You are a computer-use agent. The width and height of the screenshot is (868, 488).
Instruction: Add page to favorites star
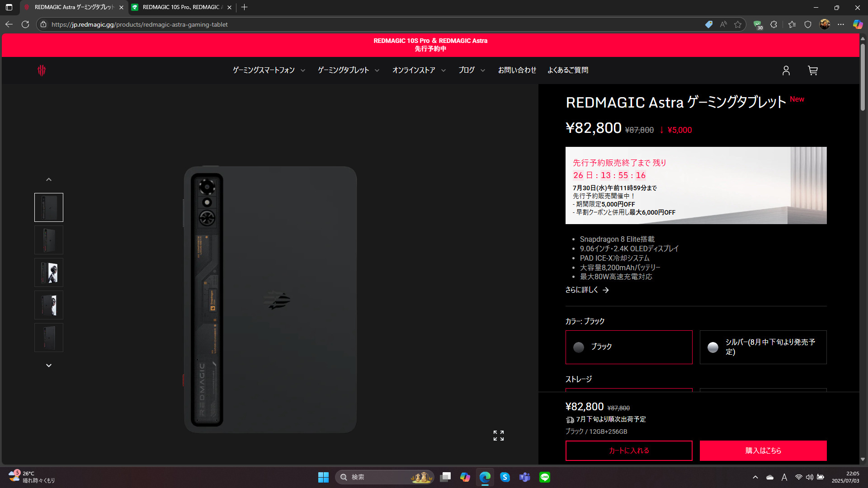click(738, 24)
